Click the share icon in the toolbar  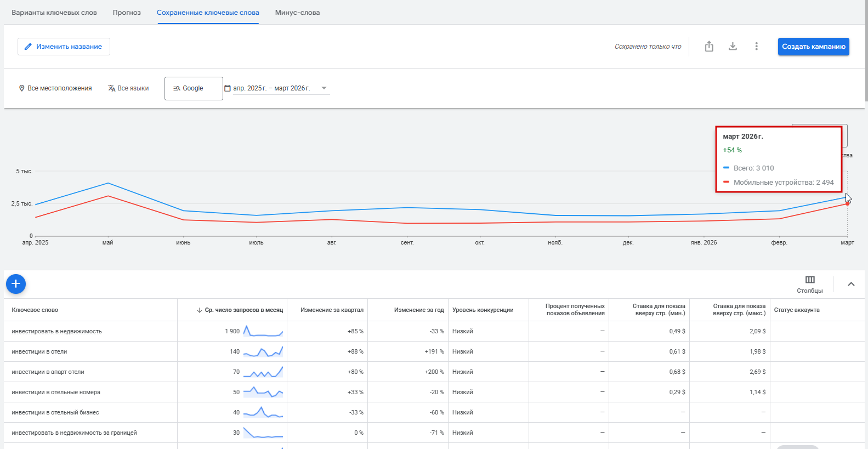tap(709, 47)
